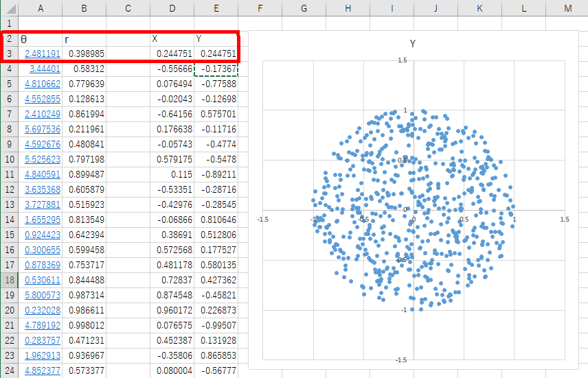The height and width of the screenshot is (378, 588).
Task: Select column G header
Action: point(304,8)
